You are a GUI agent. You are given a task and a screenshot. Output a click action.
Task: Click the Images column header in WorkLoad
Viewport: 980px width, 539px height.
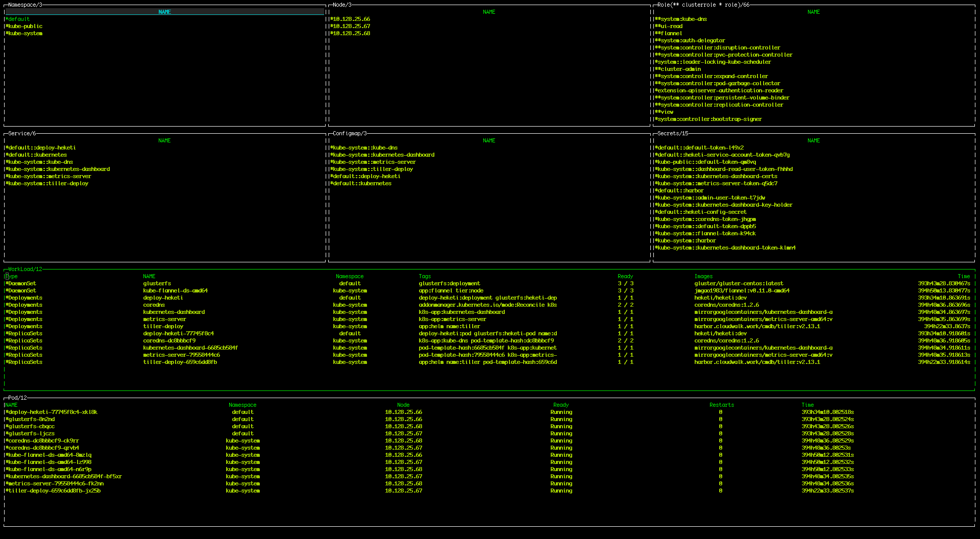pos(703,277)
